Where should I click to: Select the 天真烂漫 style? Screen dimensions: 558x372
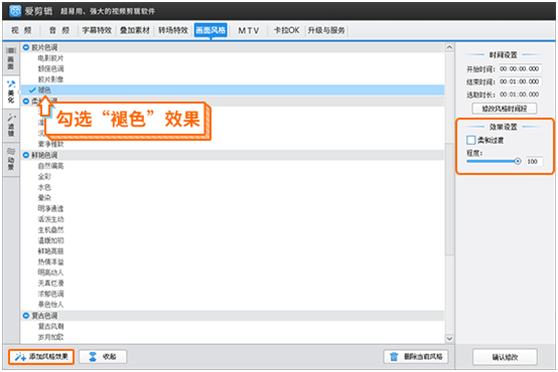[51, 283]
